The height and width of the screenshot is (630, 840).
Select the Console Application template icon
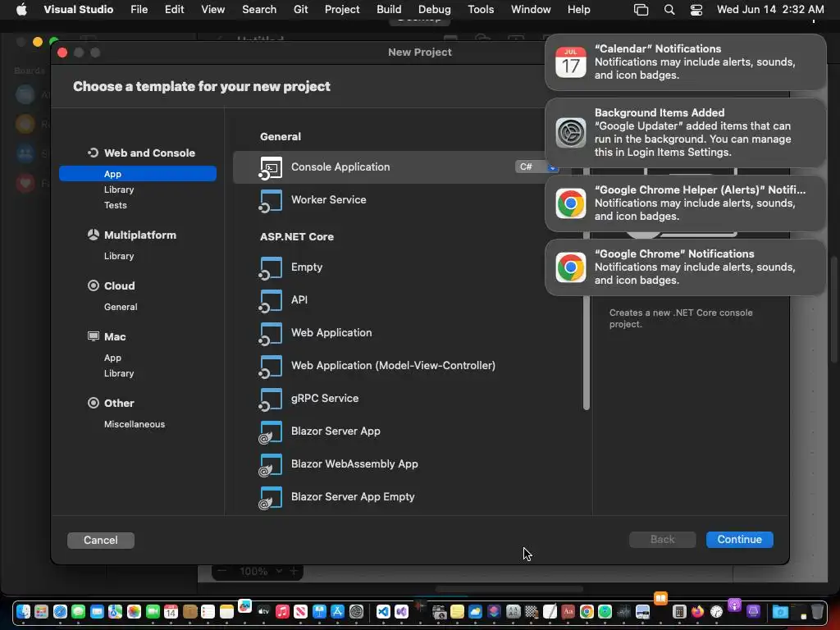pyautogui.click(x=271, y=167)
